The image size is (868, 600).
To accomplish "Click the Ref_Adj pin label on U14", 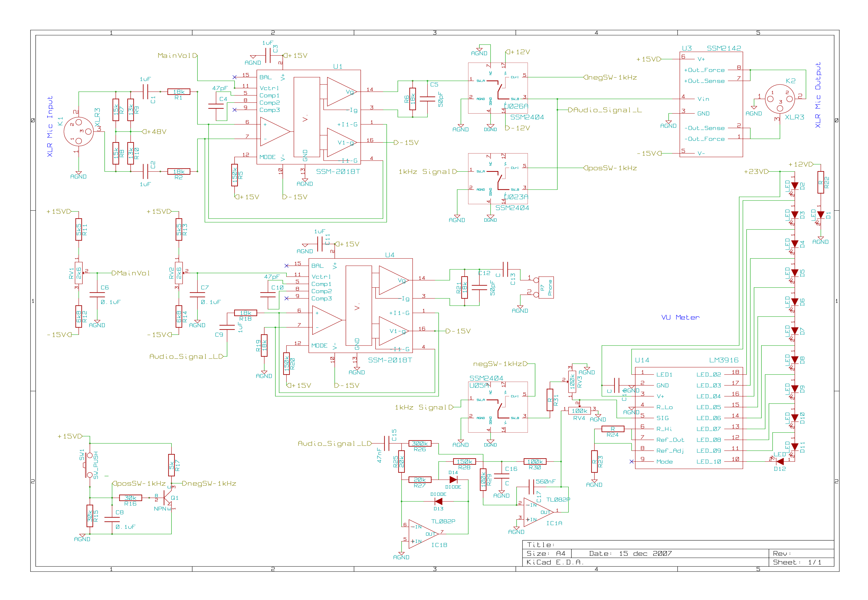I will tap(670, 450).
